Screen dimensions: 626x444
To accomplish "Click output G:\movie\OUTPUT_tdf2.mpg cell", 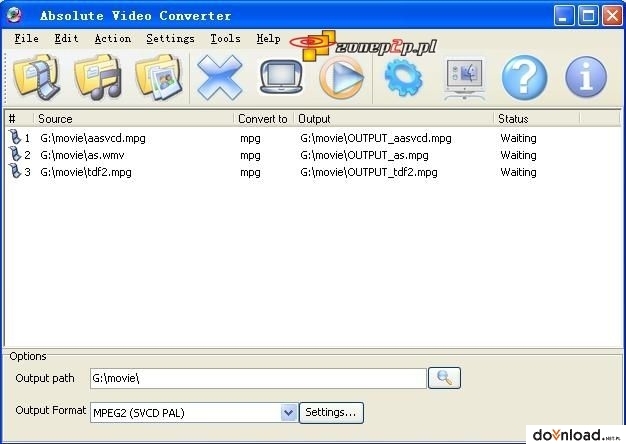I will [368, 172].
